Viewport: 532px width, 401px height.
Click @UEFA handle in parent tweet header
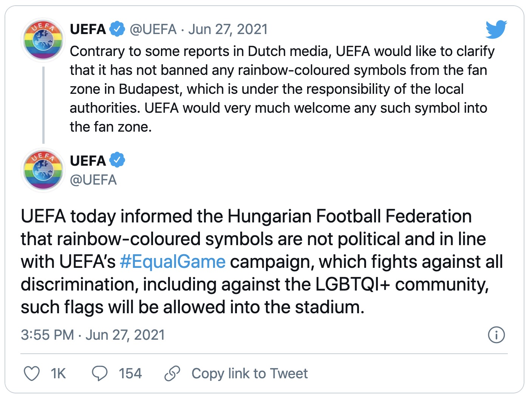(153, 29)
